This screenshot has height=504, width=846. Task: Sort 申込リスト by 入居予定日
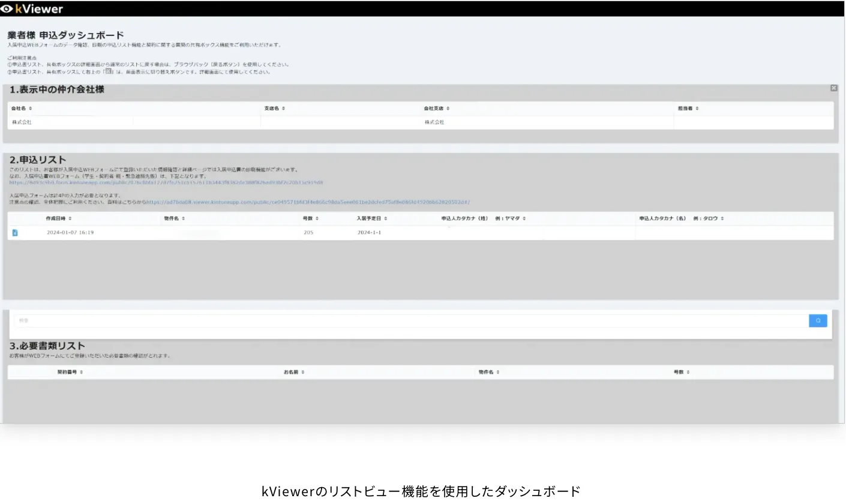coord(372,218)
